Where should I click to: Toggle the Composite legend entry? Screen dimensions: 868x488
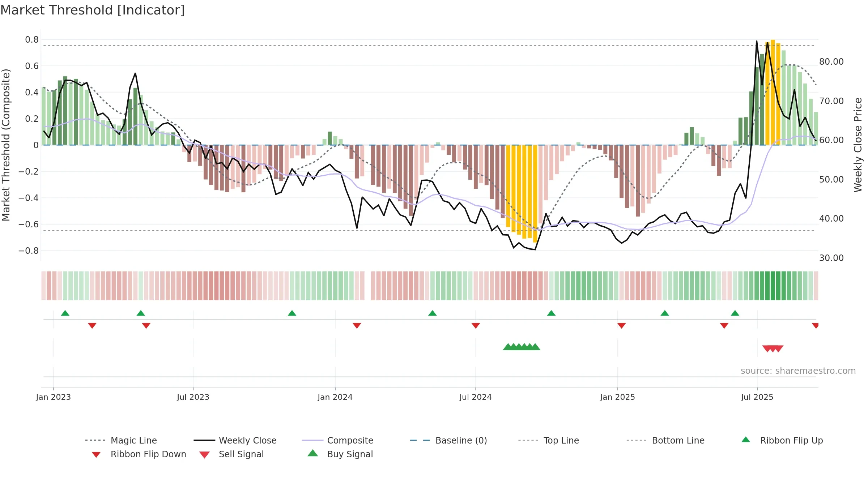coord(337,440)
